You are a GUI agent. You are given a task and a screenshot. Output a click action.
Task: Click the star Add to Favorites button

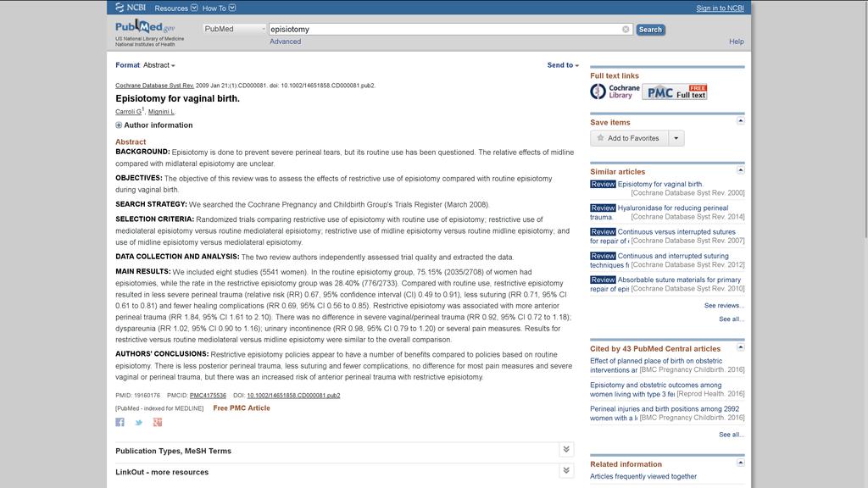(629, 138)
